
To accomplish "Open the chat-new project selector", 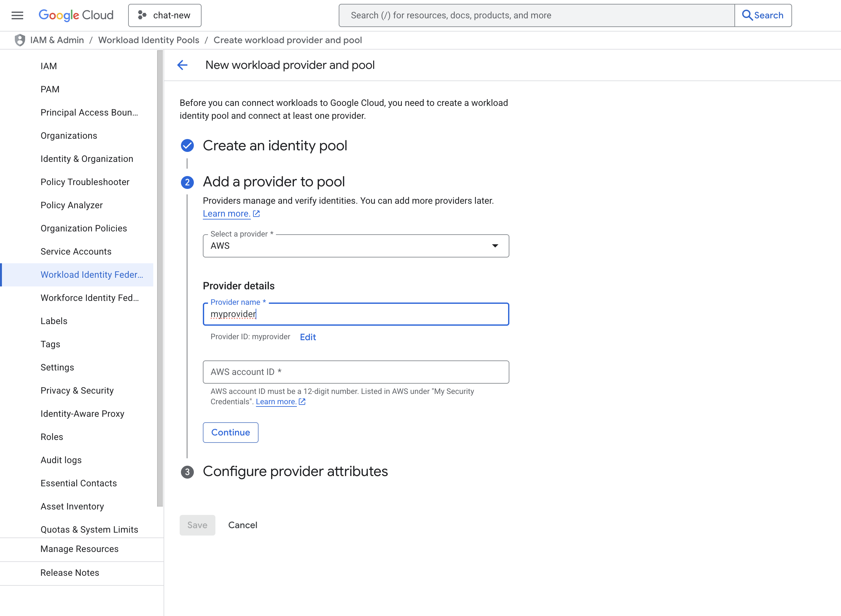I will (x=165, y=15).
